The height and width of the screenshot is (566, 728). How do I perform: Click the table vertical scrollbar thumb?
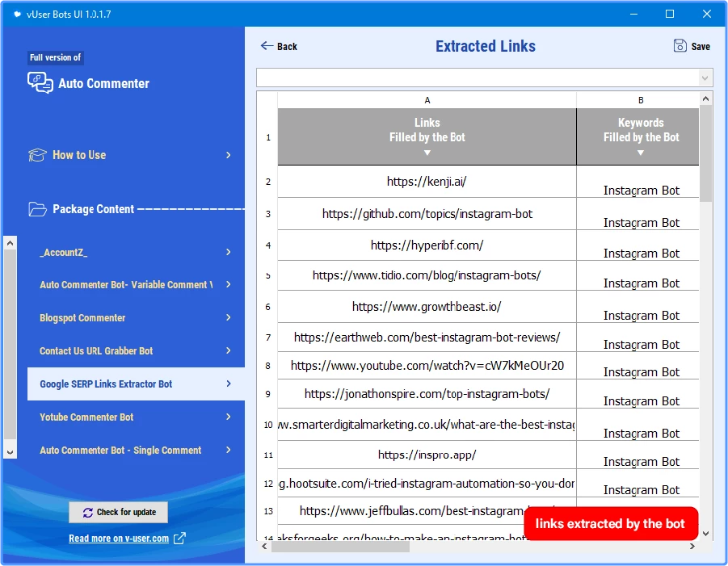click(705, 153)
